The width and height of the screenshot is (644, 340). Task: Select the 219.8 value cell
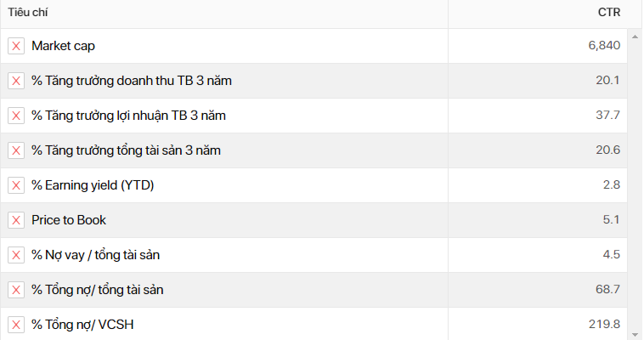click(x=605, y=325)
